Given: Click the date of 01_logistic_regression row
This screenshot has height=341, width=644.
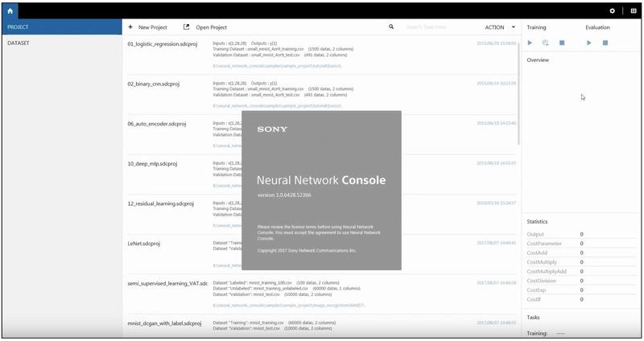Looking at the screenshot, I should point(496,43).
